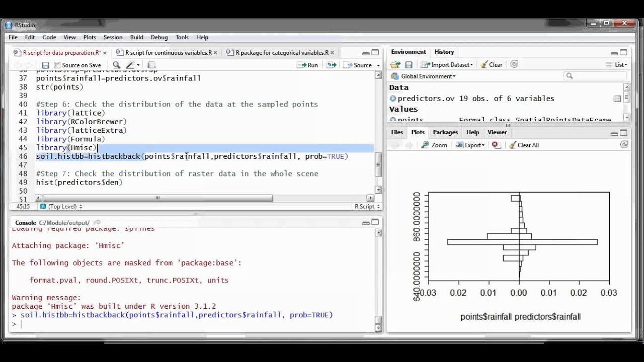Click the compile notebook icon in editor toolbar
Viewport: 644px width, 362px height.
click(151, 65)
